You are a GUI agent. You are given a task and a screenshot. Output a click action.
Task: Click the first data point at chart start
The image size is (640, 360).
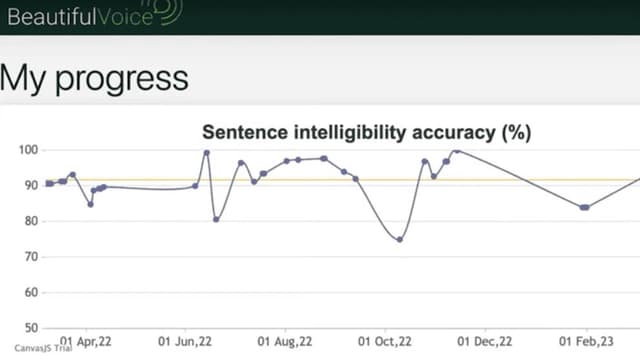[48, 184]
